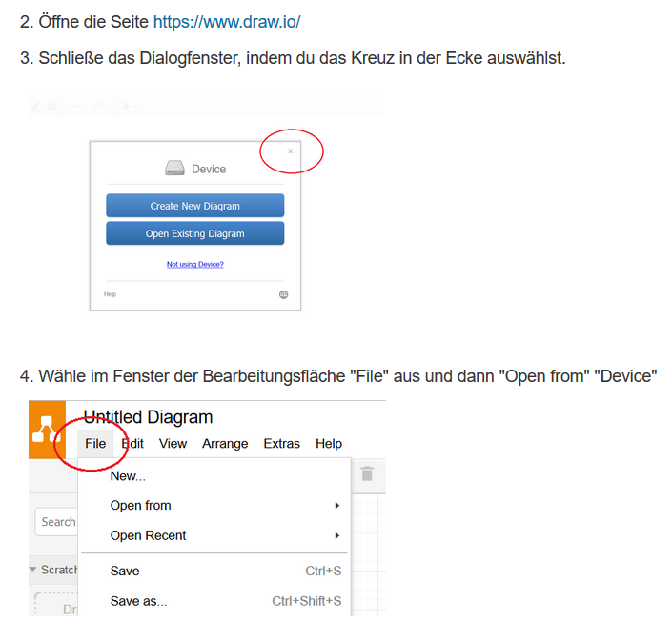Open the View menu
Screen dimensions: 672x622
click(x=173, y=444)
